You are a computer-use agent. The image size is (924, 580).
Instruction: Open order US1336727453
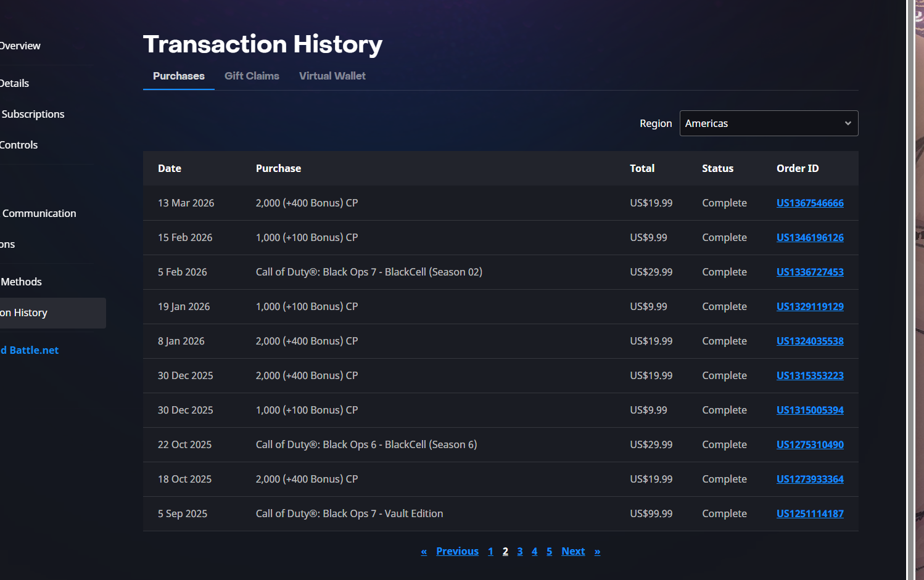click(810, 272)
